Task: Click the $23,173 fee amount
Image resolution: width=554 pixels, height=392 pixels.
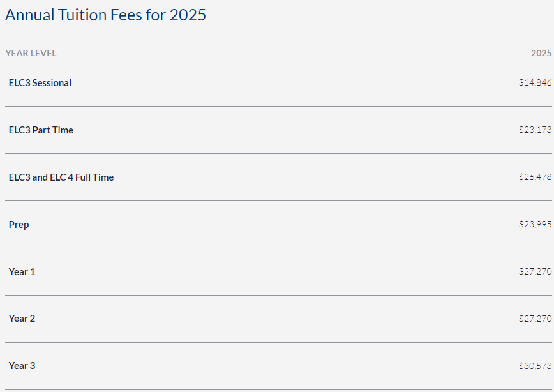Action: [535, 130]
